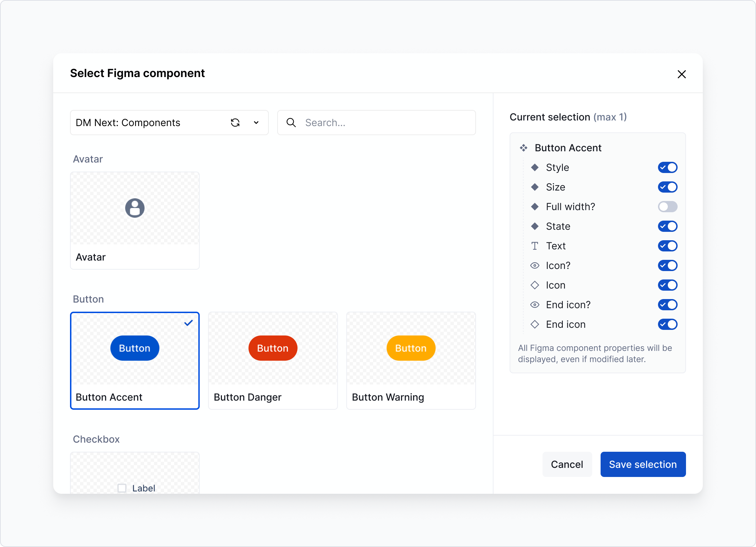756x547 pixels.
Task: Disable the Size property toggle
Action: click(667, 187)
